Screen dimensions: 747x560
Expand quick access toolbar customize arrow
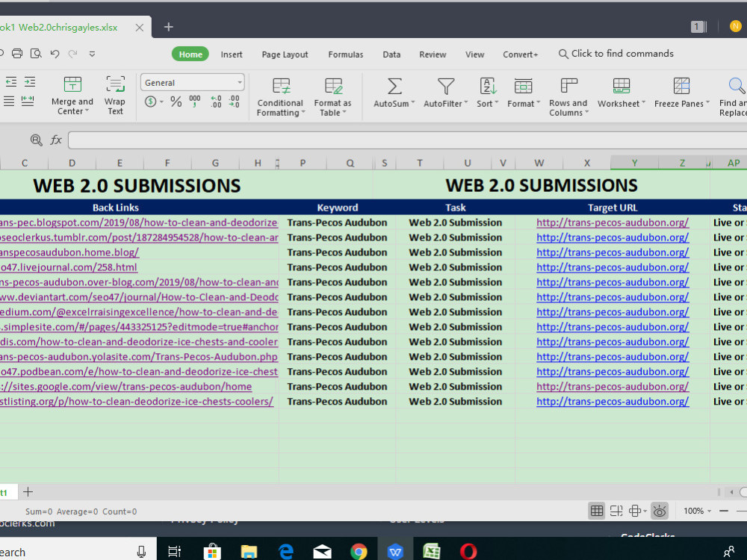pos(92,55)
